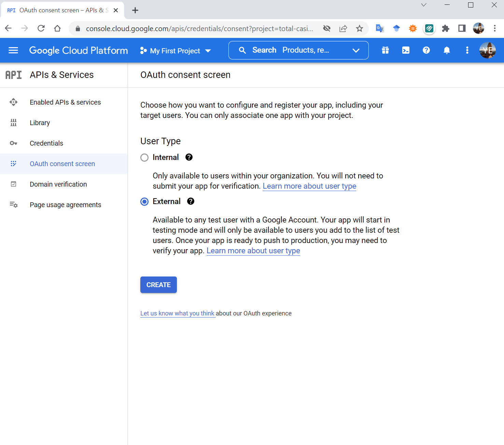
Task: Open the My First Project selector
Action: coord(176,51)
